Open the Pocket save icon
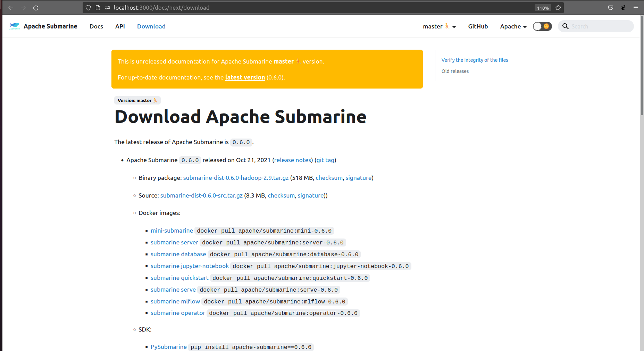Image resolution: width=644 pixels, height=351 pixels. tap(611, 8)
